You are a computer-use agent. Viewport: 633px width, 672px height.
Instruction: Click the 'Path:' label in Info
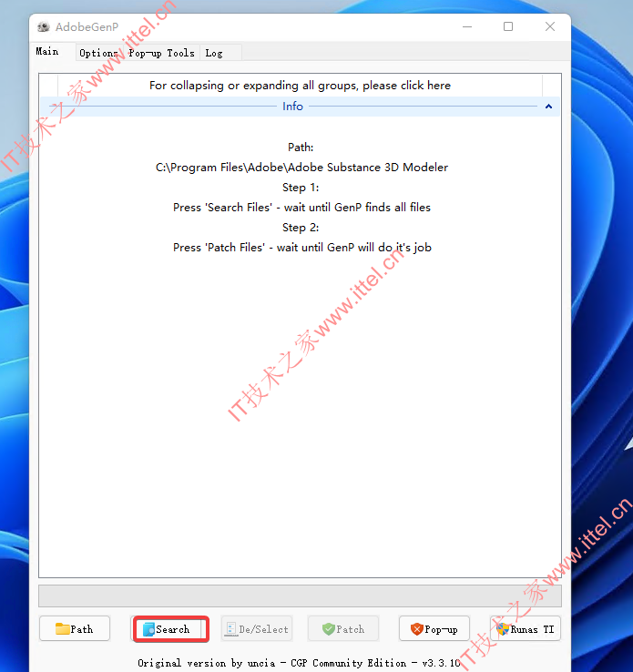[x=301, y=148]
